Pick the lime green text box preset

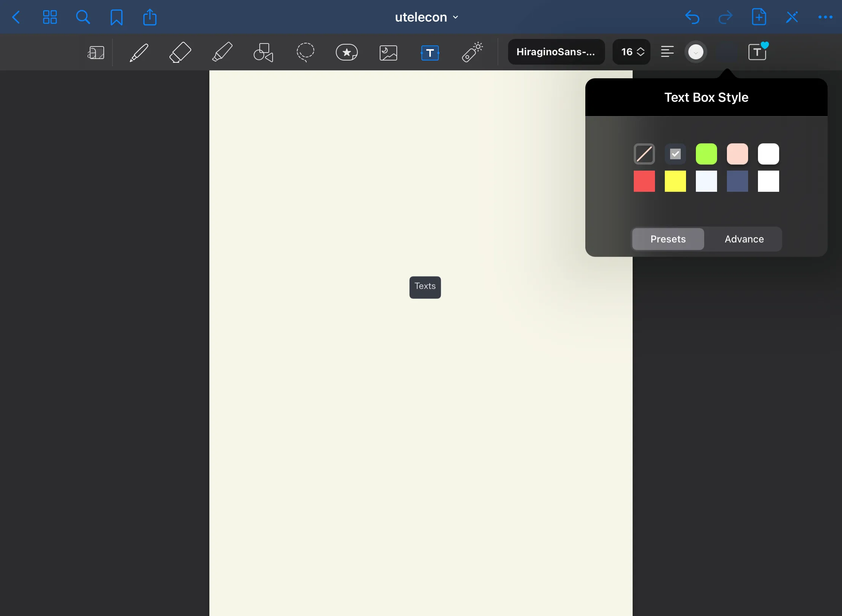pyautogui.click(x=706, y=154)
